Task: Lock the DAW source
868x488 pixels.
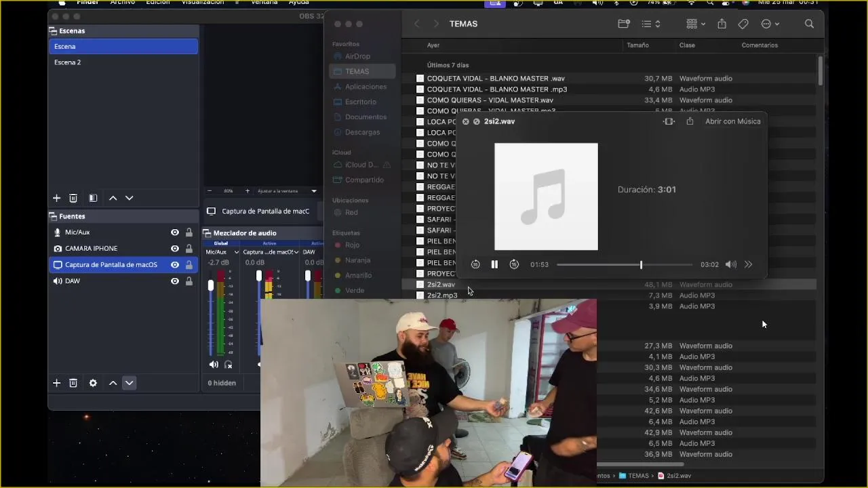Action: tap(189, 281)
